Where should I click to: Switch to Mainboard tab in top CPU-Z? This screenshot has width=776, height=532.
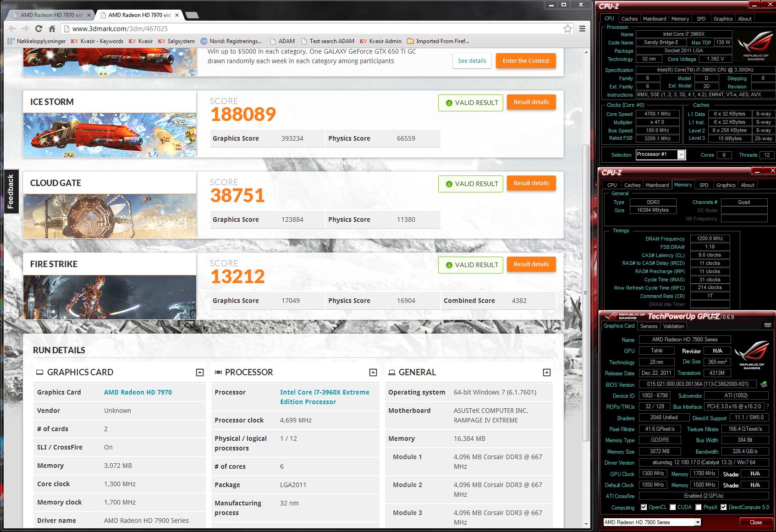(655, 19)
